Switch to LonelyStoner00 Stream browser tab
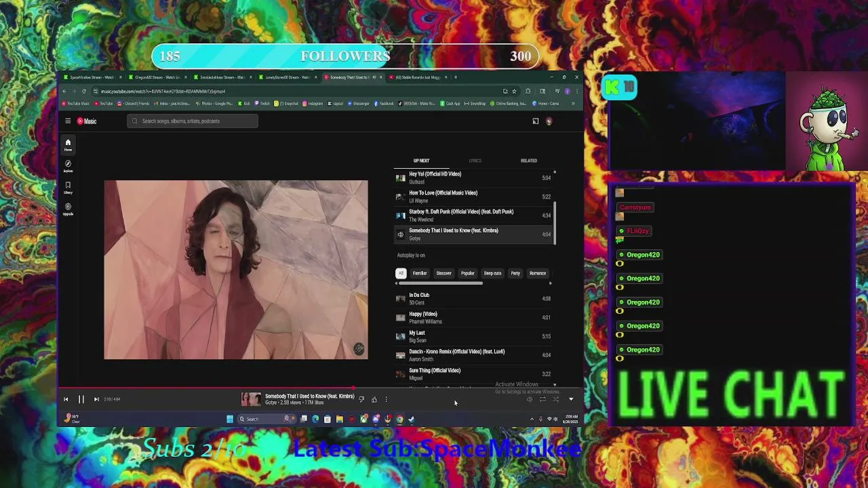This screenshot has width=868, height=488. (288, 77)
